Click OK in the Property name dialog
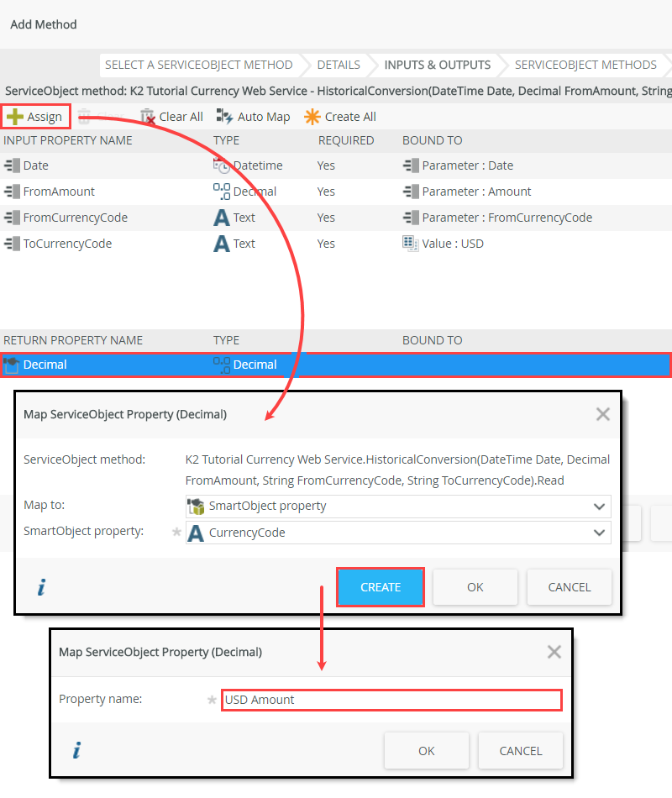672x798 pixels. coord(426,751)
